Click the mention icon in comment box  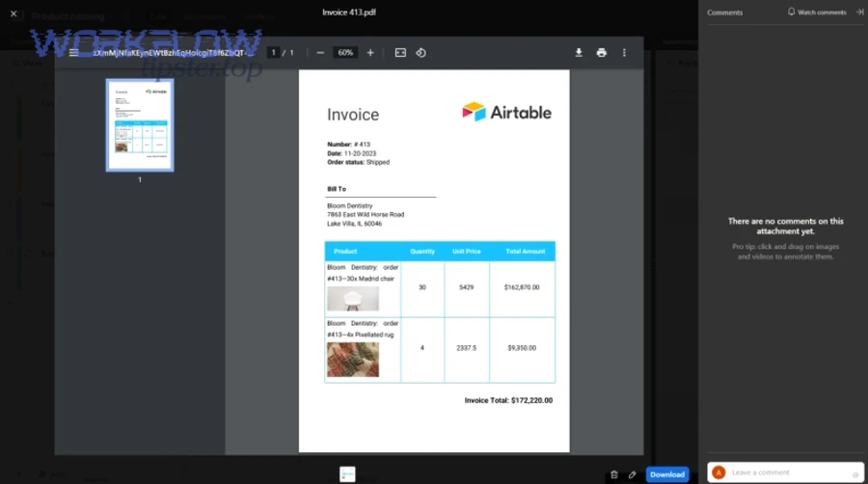tap(855, 474)
